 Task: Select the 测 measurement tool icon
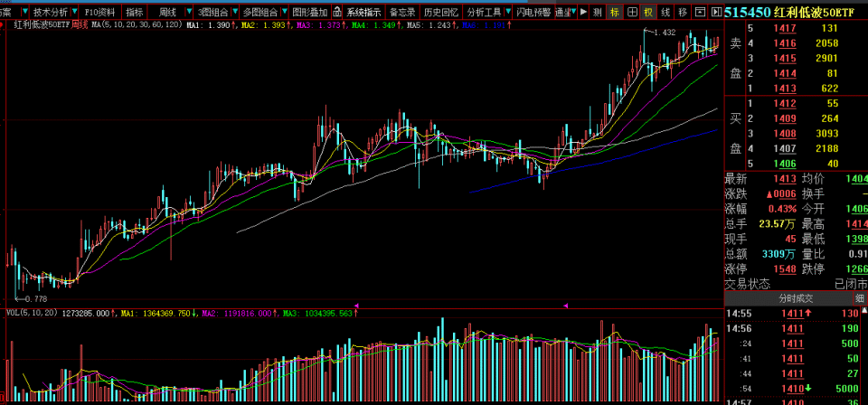pyautogui.click(x=597, y=12)
